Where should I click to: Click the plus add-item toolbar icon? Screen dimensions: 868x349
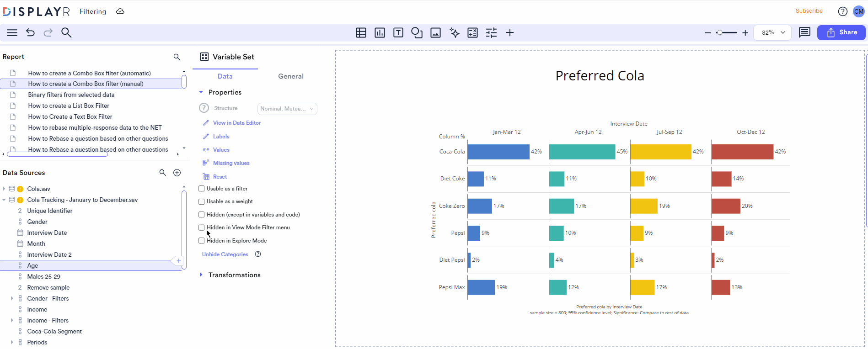pos(510,32)
